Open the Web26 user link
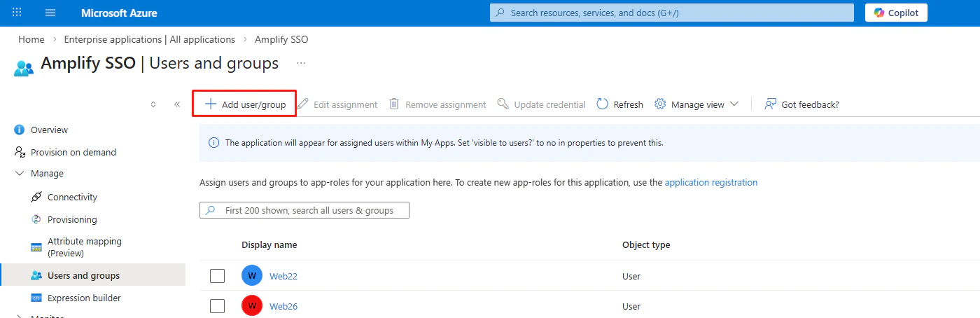Image resolution: width=980 pixels, height=318 pixels. click(283, 306)
